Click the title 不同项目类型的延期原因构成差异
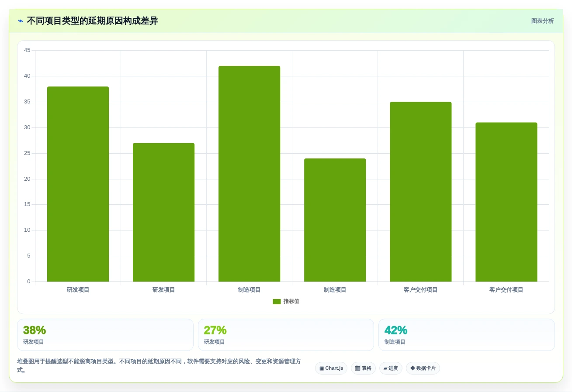This screenshot has width=572, height=392. [92, 21]
